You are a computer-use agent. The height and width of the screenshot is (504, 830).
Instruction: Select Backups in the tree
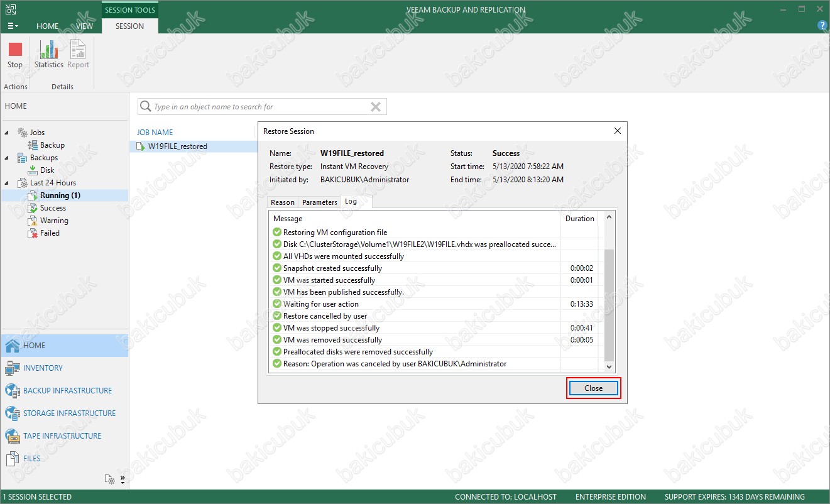(43, 158)
